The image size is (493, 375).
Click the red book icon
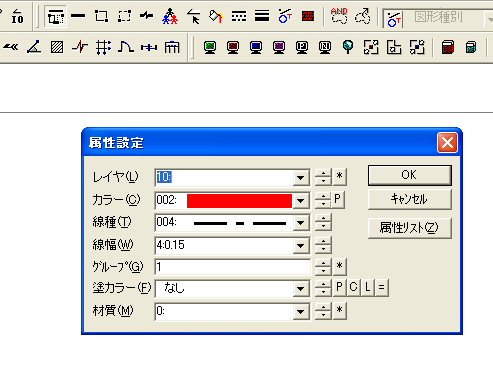tap(448, 47)
